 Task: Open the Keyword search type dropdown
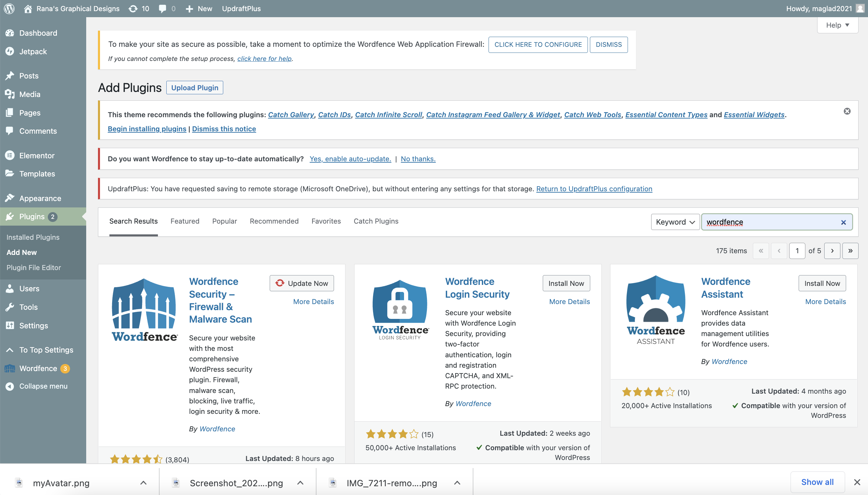coord(675,222)
